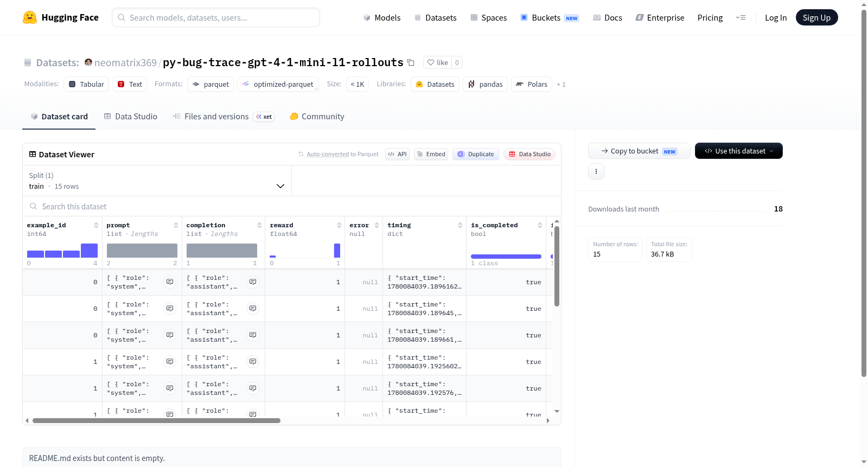Sort by example_id column
The height and width of the screenshot is (467, 868).
click(x=96, y=225)
